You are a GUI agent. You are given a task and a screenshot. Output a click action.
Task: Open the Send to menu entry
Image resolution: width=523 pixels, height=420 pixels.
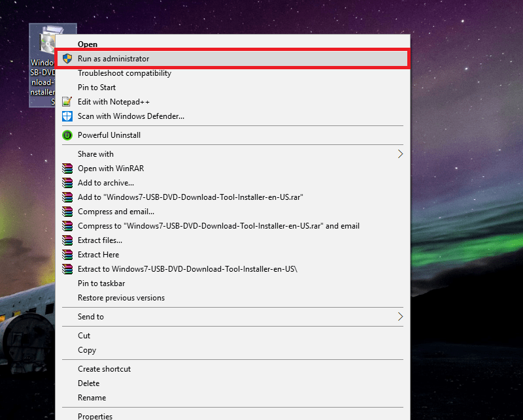tap(233, 317)
